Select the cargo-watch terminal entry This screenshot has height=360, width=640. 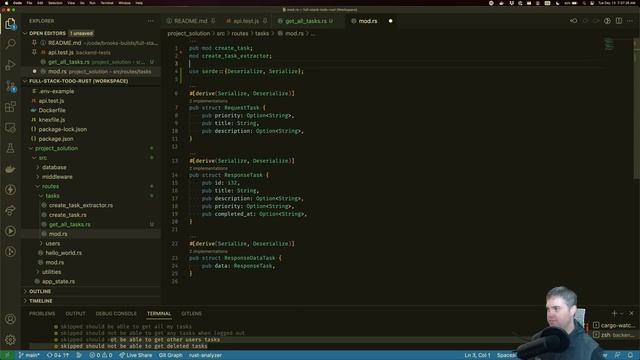tap(613, 325)
